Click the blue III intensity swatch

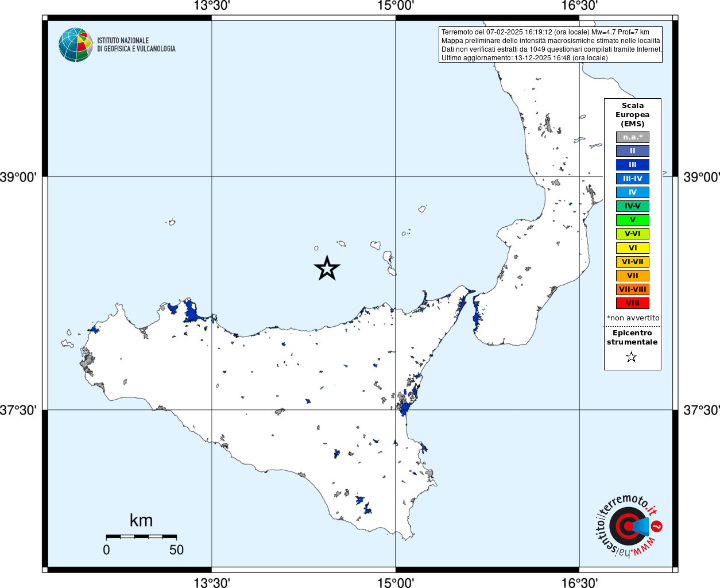coord(633,165)
